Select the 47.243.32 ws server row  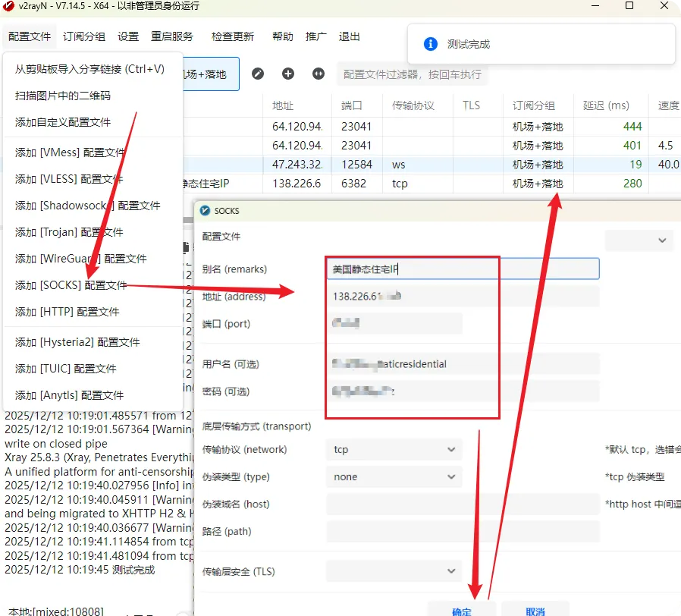[x=432, y=165]
